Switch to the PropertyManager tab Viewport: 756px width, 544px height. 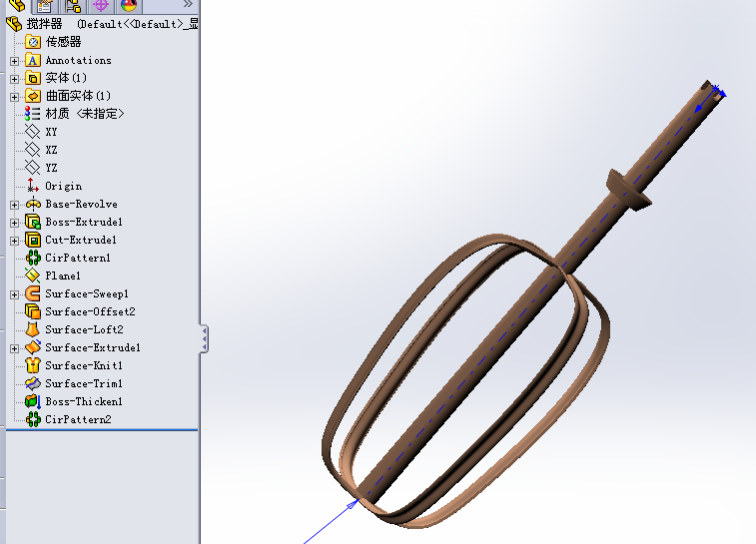pyautogui.click(x=44, y=6)
